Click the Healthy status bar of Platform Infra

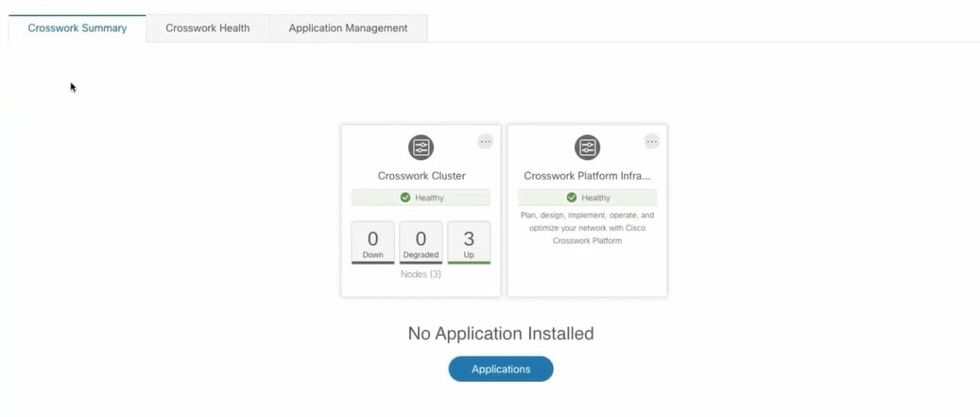(x=587, y=198)
